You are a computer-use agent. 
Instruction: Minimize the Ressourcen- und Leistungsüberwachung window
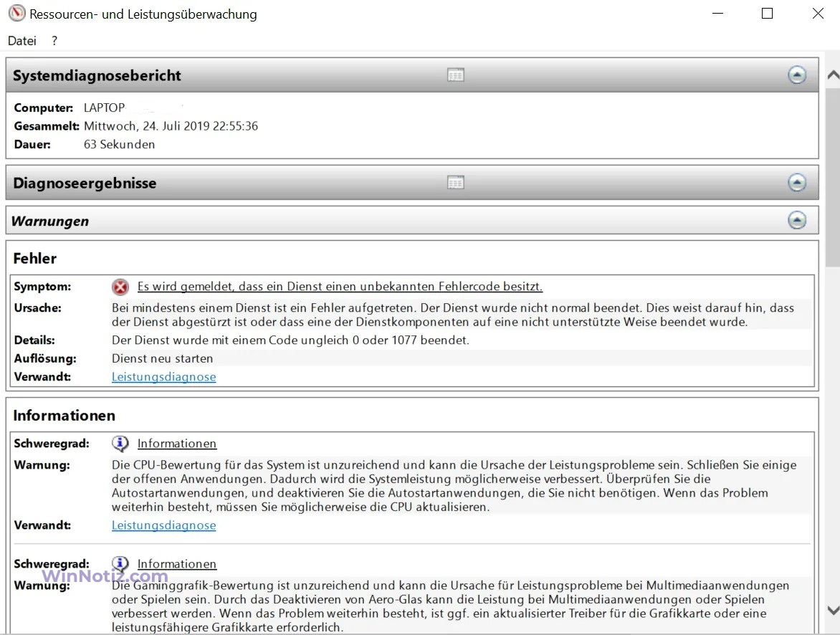coord(718,14)
